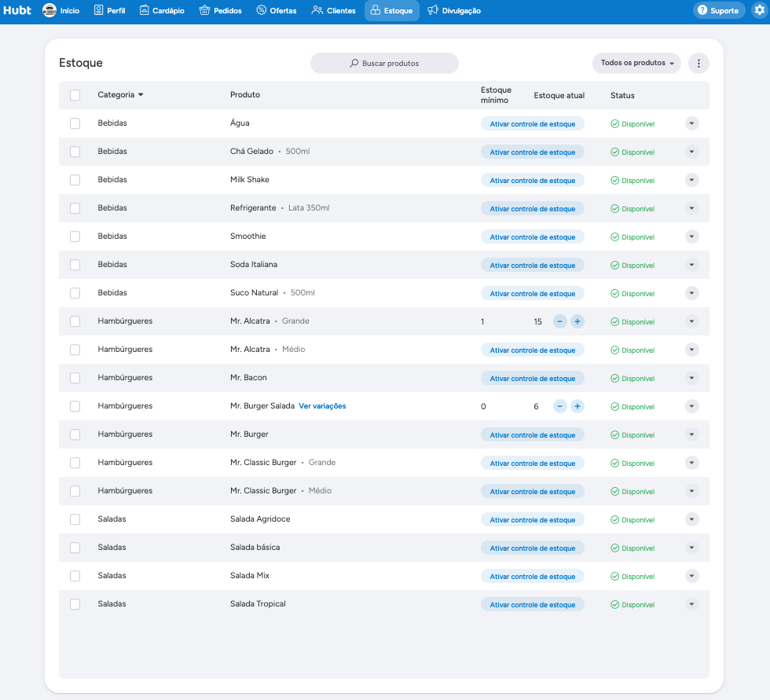Screen dimensions: 770x700
Task: Click the Disponível status of Salada básica
Action: click(632, 548)
